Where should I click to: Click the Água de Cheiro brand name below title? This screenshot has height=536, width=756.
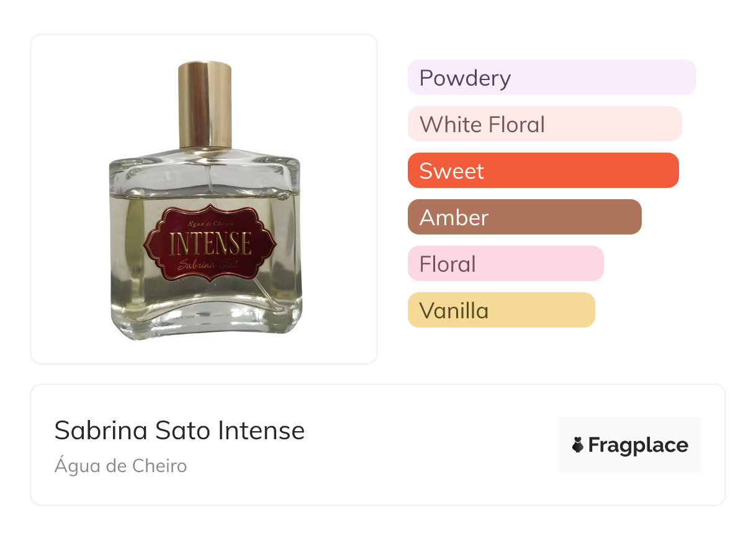(x=120, y=466)
